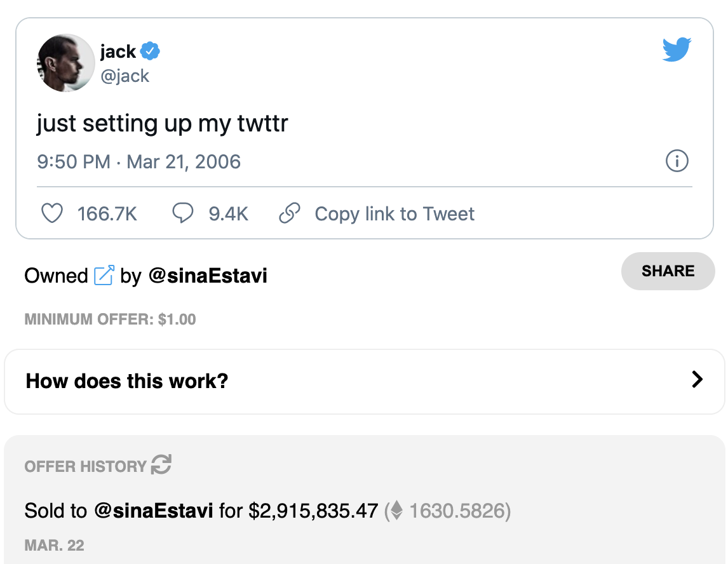Expand the "How does this work?" section
This screenshot has height=564, width=728.
[127, 381]
